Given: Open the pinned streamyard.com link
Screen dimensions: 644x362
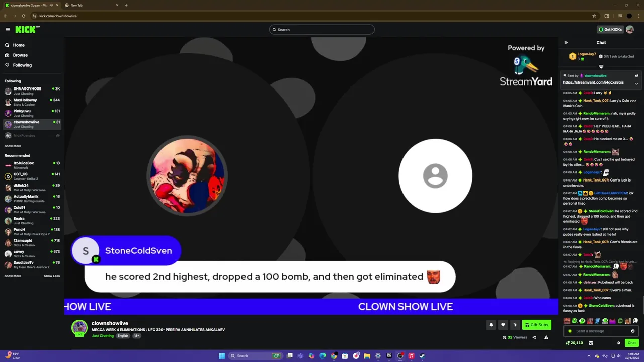Looking at the screenshot, I should pyautogui.click(x=593, y=82).
